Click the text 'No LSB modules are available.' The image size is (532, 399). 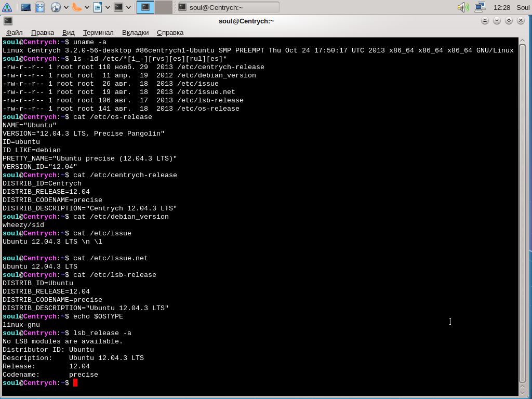click(x=63, y=341)
